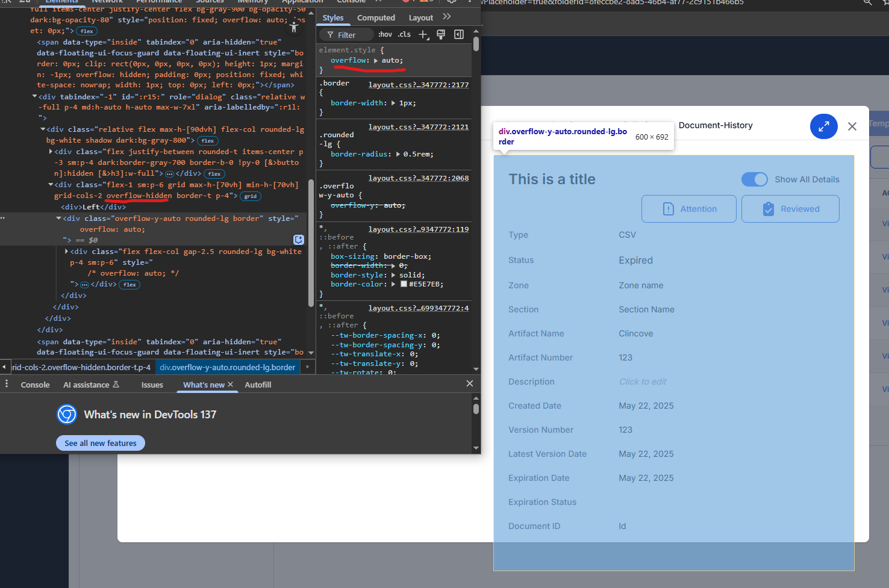889x588 pixels.
Task: Select the div.overflow-y-auto.rounded-lg.border breadcrumb
Action: (x=228, y=367)
